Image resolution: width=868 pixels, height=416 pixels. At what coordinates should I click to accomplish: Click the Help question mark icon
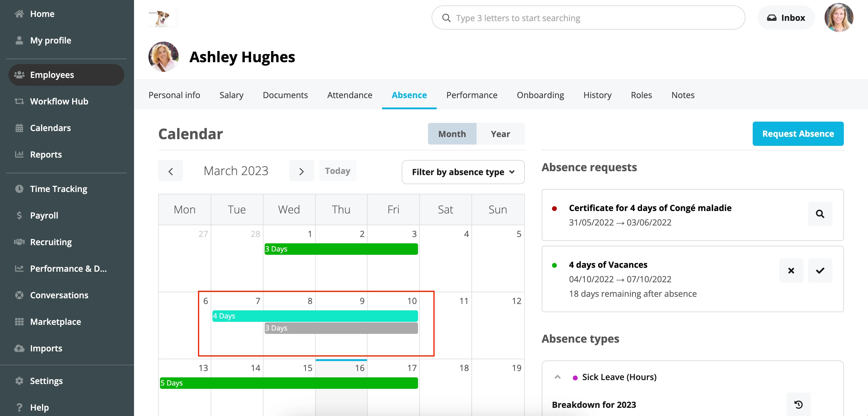19,408
